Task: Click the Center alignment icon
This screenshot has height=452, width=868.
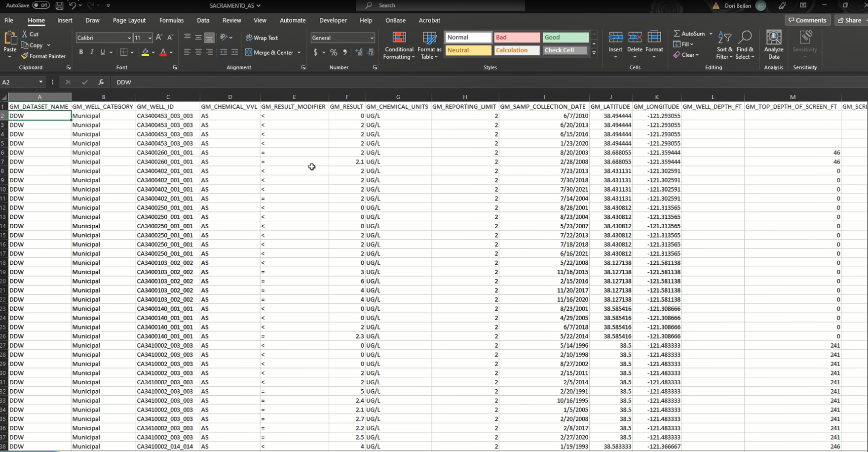Action: point(198,52)
